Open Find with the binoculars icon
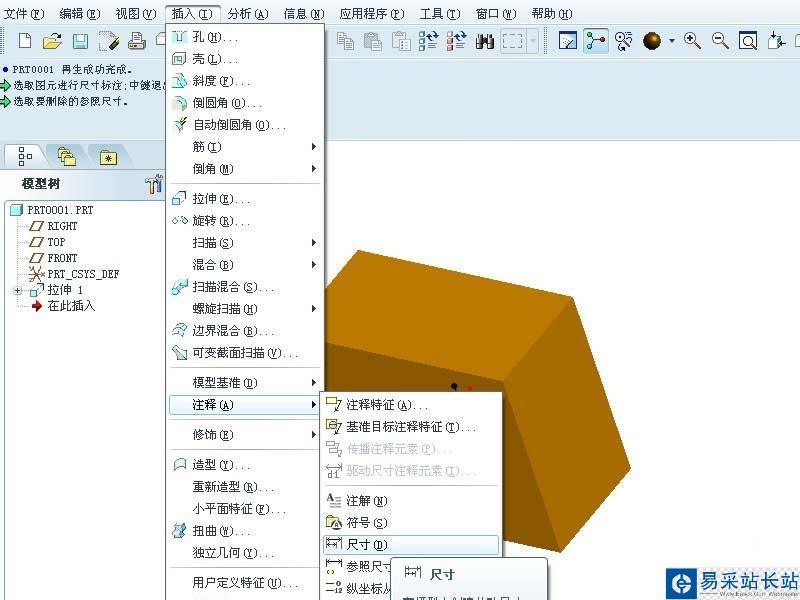 coord(485,41)
